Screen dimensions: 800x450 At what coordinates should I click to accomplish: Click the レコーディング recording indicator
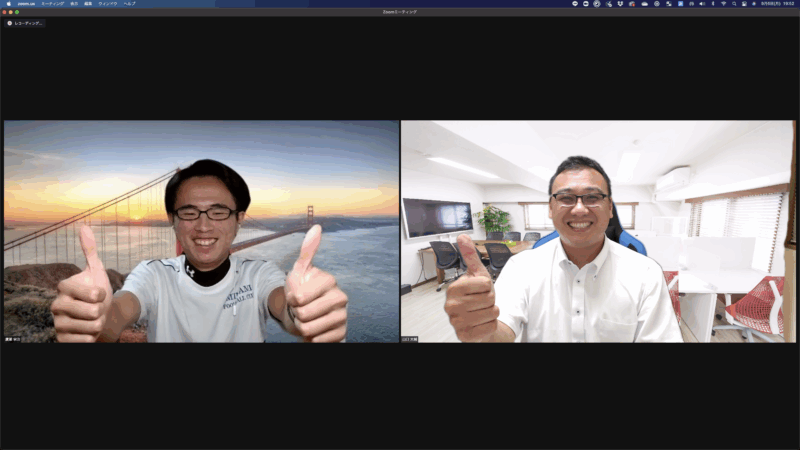point(26,22)
